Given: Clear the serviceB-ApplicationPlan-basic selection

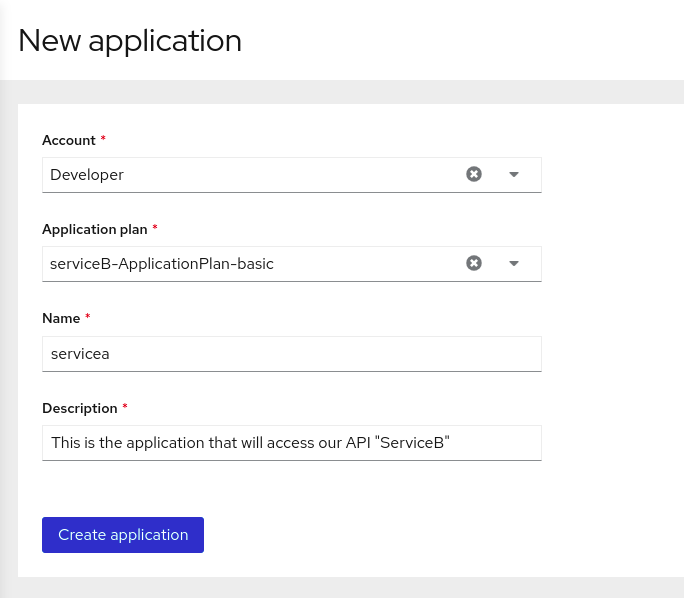Looking at the screenshot, I should [x=474, y=263].
